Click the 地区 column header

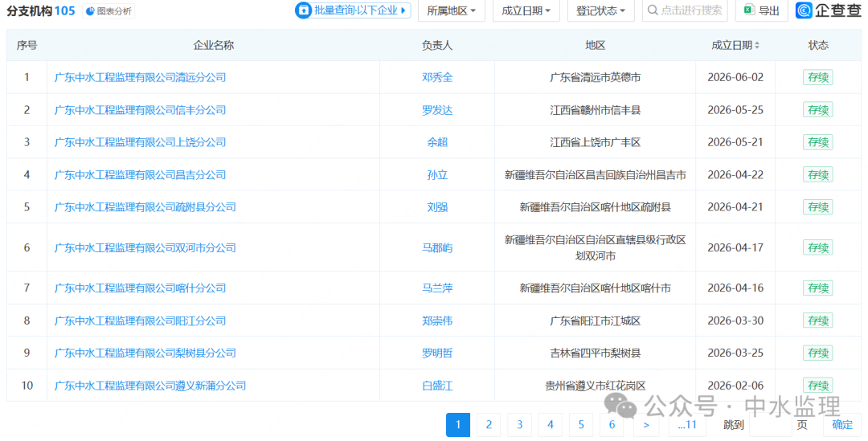(x=595, y=45)
